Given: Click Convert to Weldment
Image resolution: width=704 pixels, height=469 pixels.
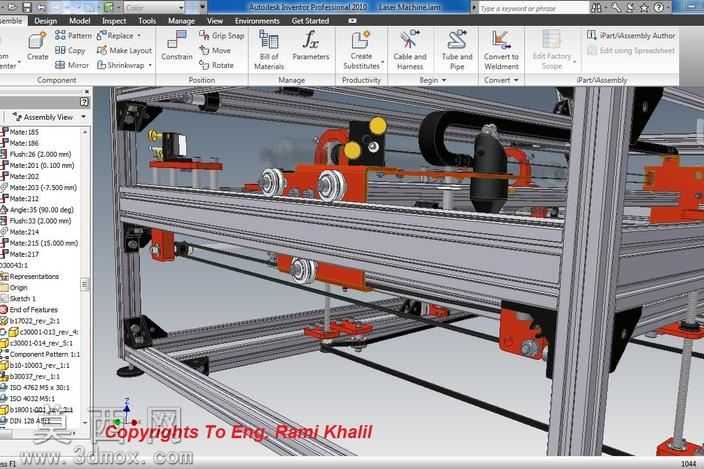Looking at the screenshot, I should pos(501,50).
